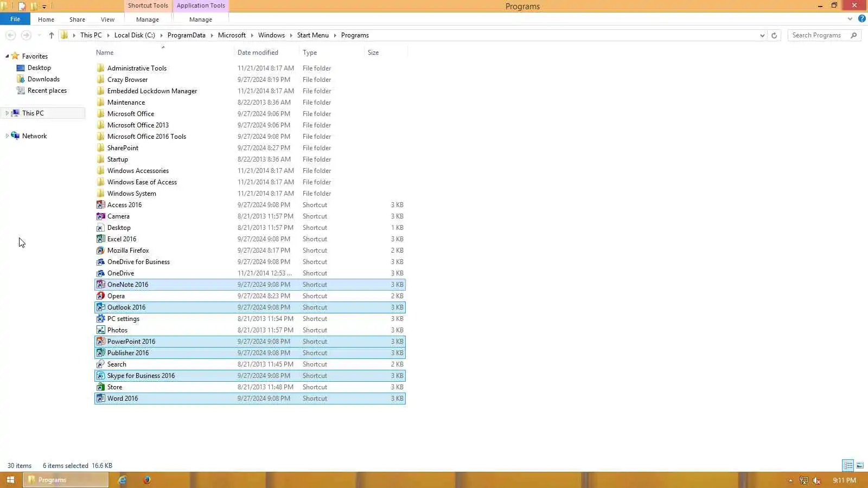Select the Skype for Business 2016 icon

[x=100, y=376]
